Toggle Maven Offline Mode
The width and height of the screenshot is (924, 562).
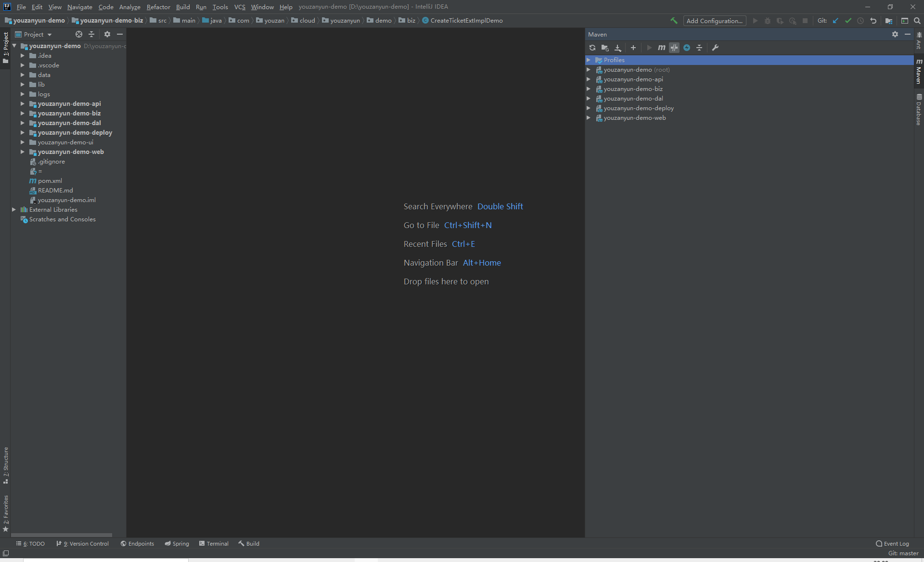pos(674,48)
